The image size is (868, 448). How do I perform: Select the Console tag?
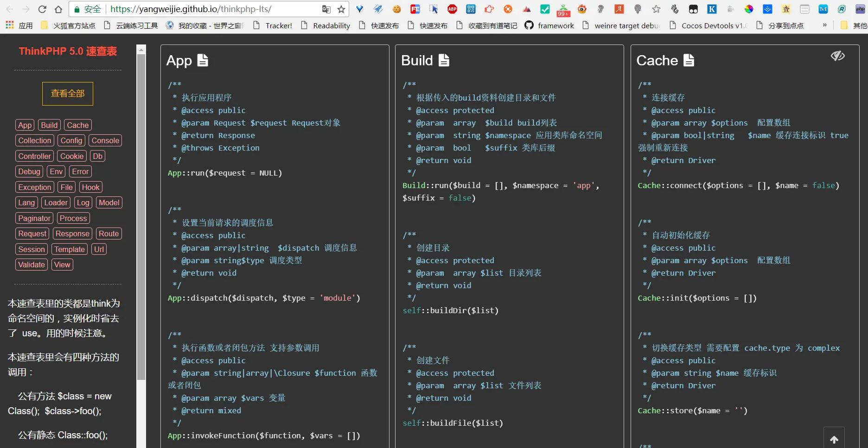tap(105, 140)
